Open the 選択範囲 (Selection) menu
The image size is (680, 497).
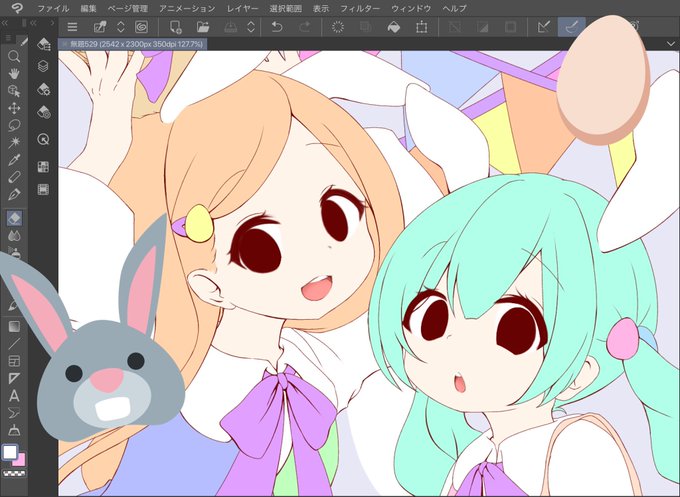pos(285,8)
